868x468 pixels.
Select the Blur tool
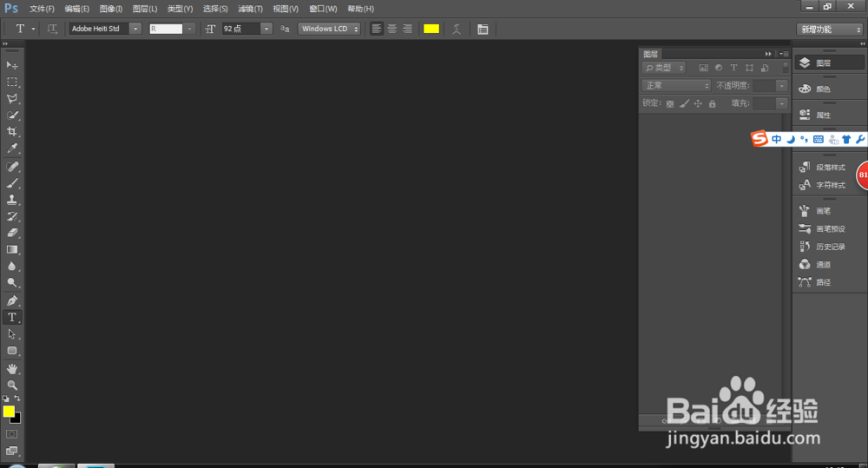(x=11, y=267)
